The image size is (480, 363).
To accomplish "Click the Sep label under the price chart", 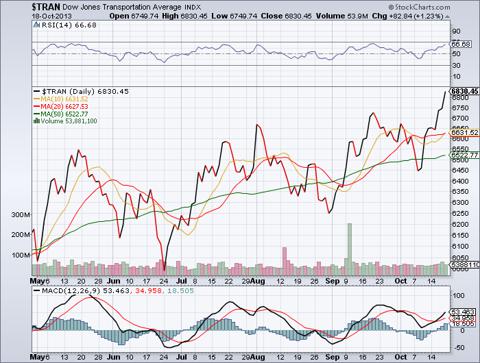I will click(x=332, y=281).
